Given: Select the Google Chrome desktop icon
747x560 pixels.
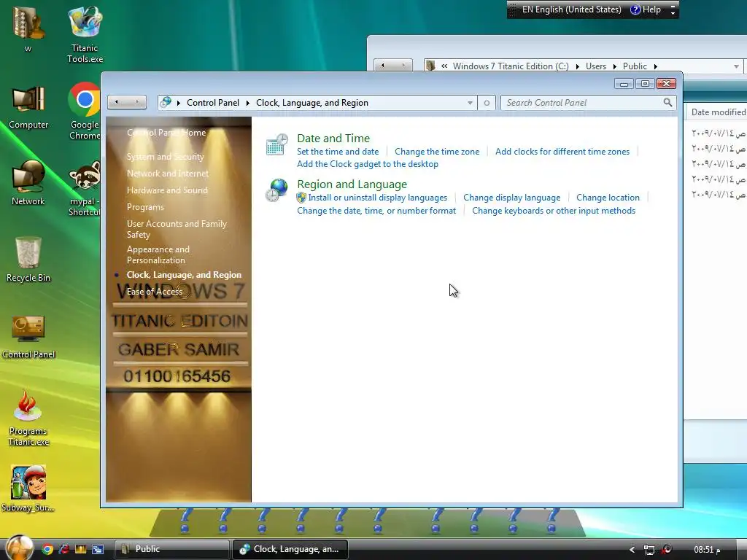Looking at the screenshot, I should click(x=85, y=111).
